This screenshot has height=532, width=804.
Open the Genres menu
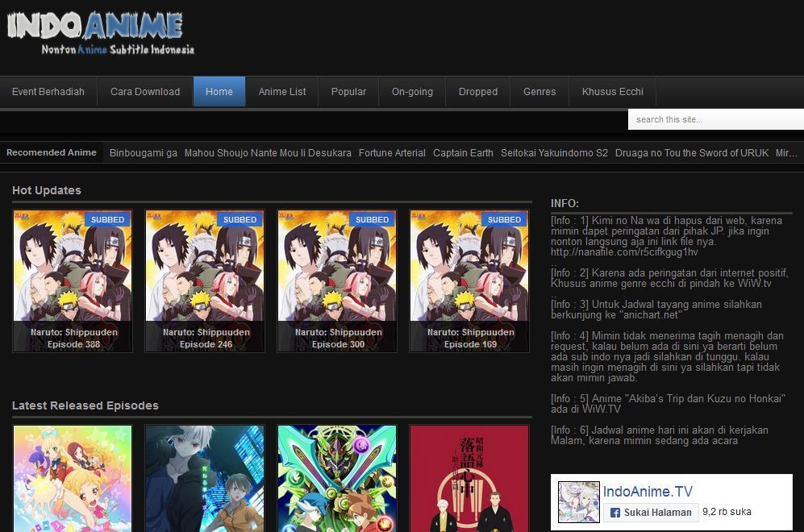(539, 92)
